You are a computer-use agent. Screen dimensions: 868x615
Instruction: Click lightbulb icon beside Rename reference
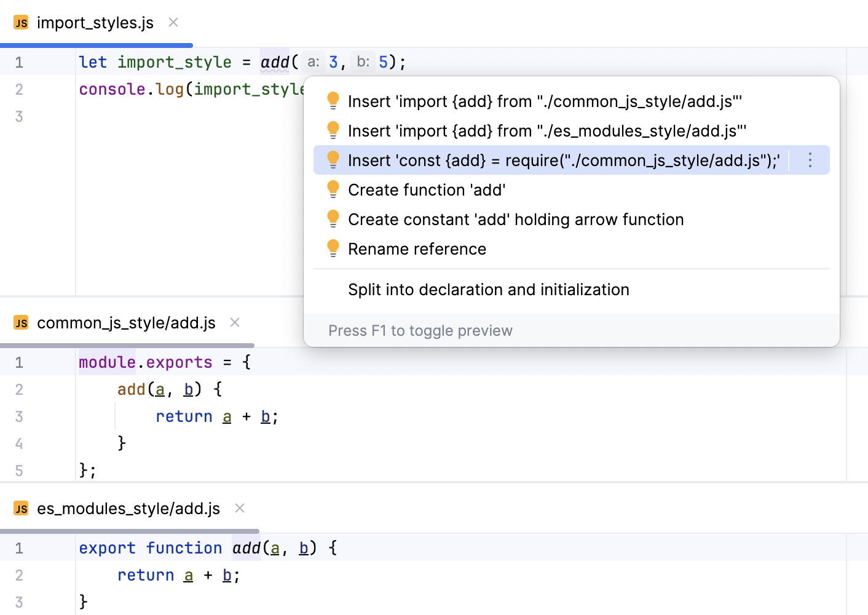(x=333, y=248)
